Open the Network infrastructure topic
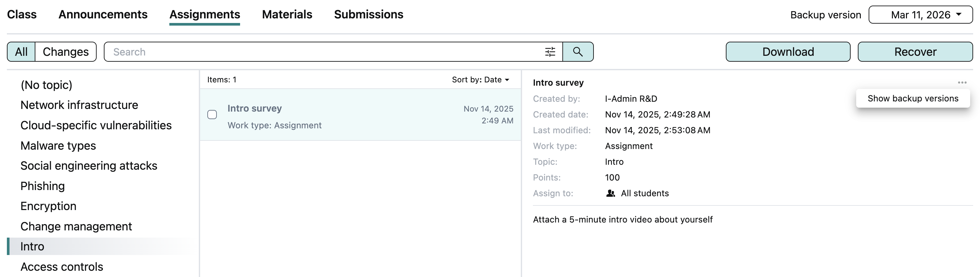The height and width of the screenshot is (277, 980). pyautogui.click(x=79, y=105)
